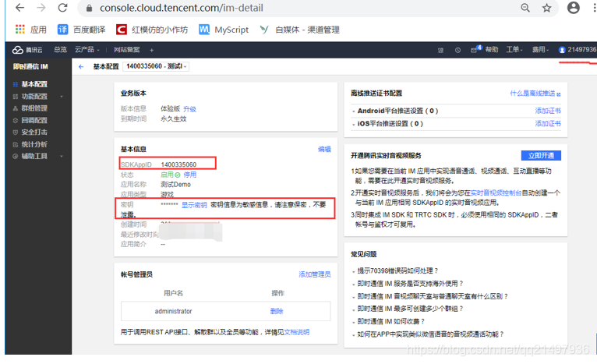Select 安全打击 in the sidebar
This screenshot has height=364, width=597.
tap(34, 133)
